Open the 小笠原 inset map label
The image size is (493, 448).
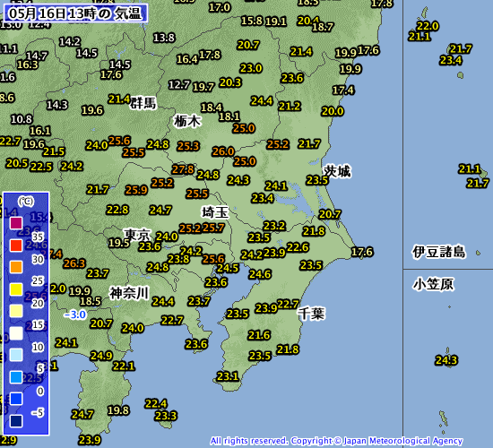433,285
